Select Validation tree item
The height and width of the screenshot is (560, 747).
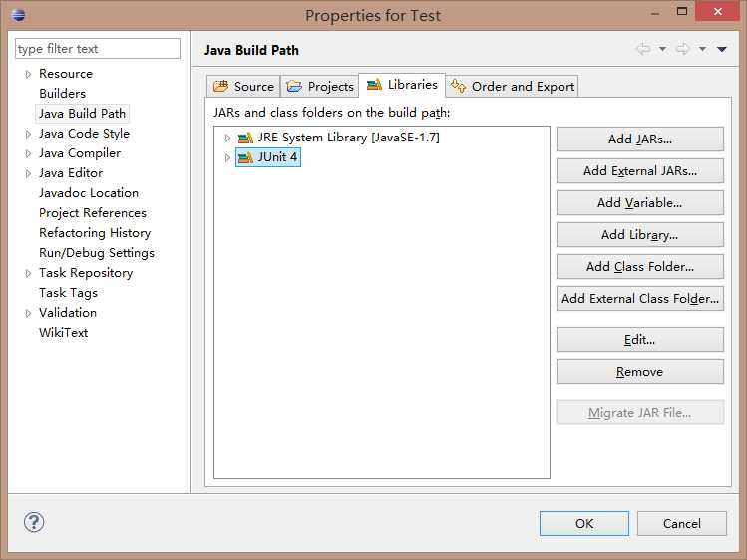[x=68, y=313]
